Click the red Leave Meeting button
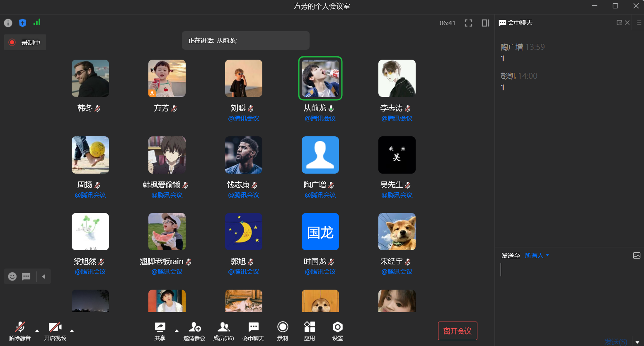Screen dimensions: 644x346 point(458,331)
